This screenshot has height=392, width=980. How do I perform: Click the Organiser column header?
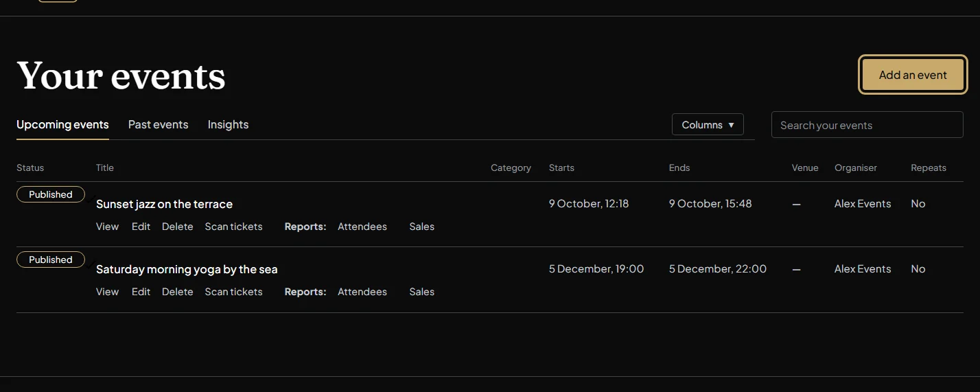(856, 168)
